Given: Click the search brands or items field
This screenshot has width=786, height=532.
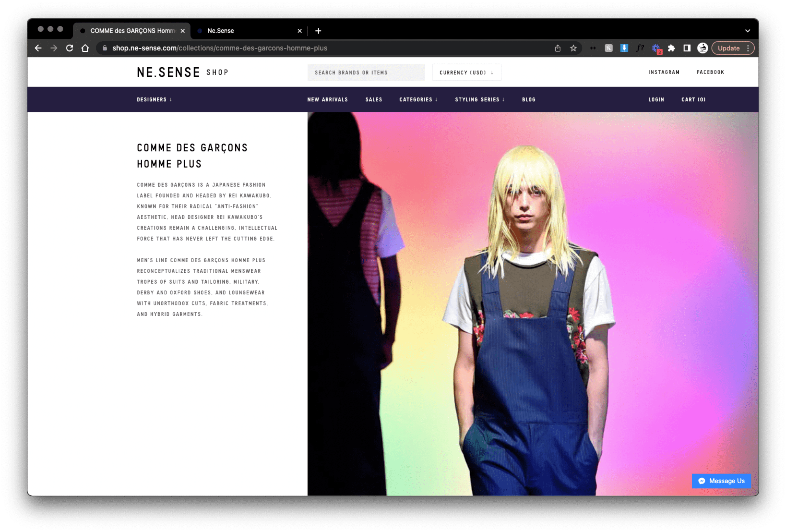Looking at the screenshot, I should click(x=366, y=72).
